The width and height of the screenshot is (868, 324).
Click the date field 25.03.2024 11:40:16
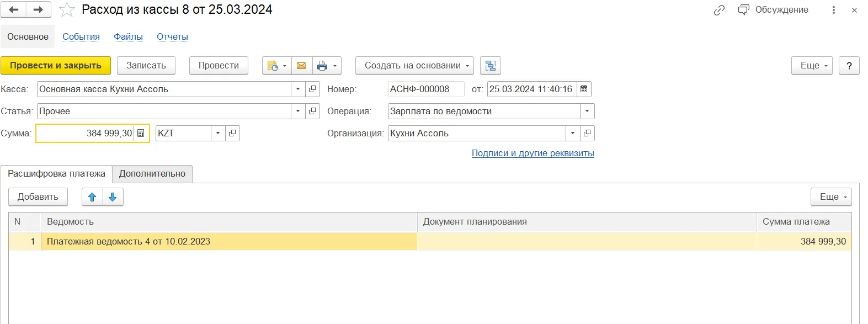532,89
